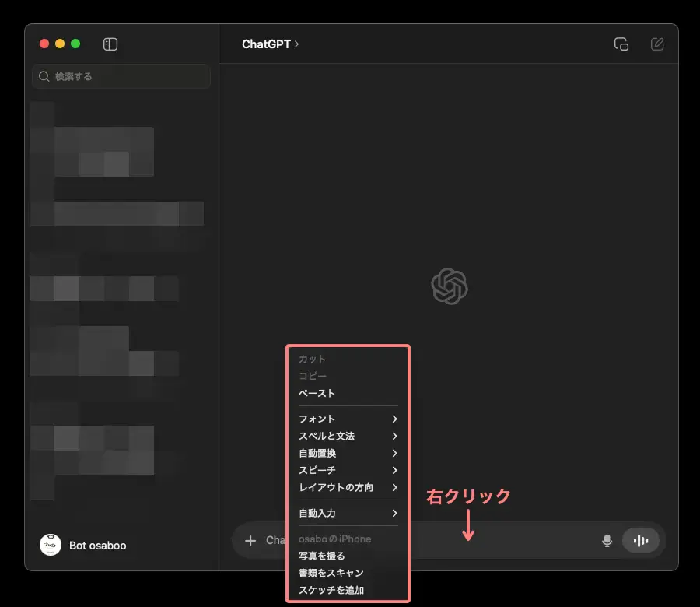The width and height of the screenshot is (700, 607).
Task: Expand the フォント submenu
Action: pos(348,419)
